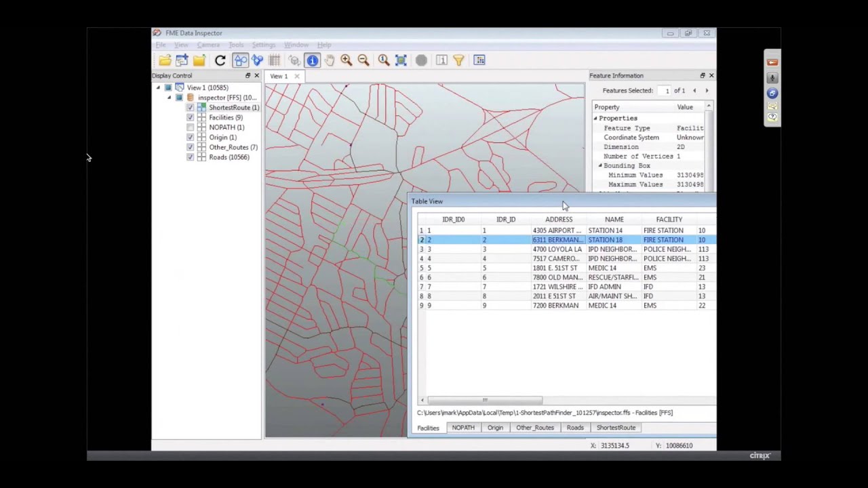Open the View menu
This screenshot has height=488, width=868.
(x=181, y=45)
